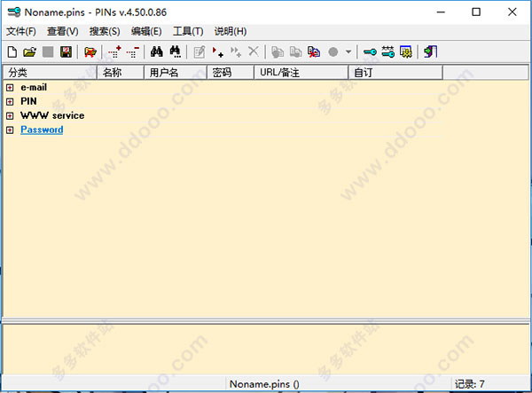Minimize the PINs window
The height and width of the screenshot is (393, 532).
point(441,12)
